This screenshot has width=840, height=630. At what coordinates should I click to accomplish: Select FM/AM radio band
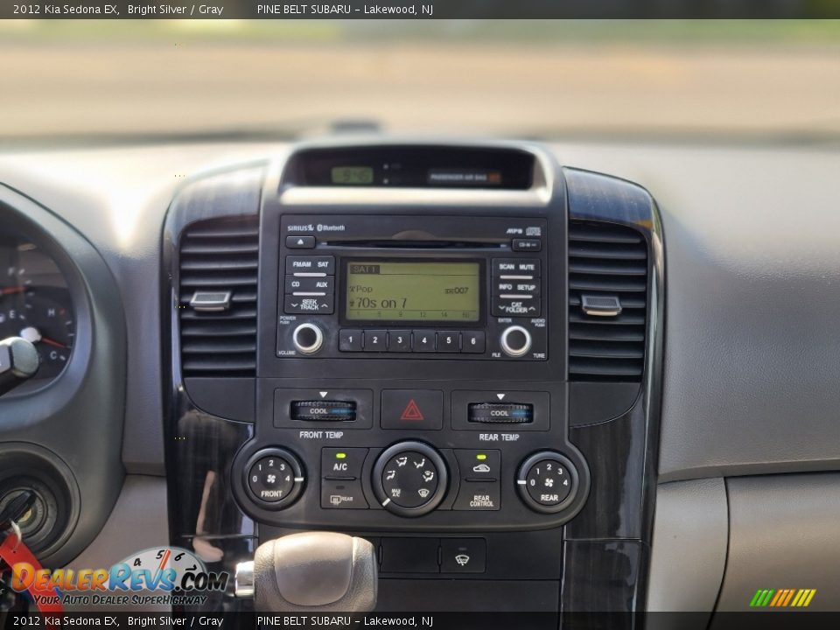tap(301, 264)
